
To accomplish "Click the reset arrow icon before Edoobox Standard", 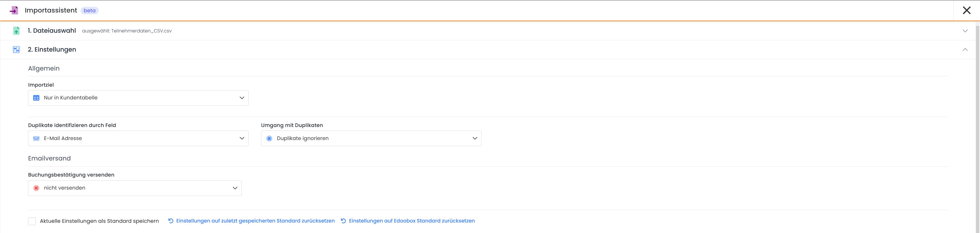I will click(x=344, y=221).
